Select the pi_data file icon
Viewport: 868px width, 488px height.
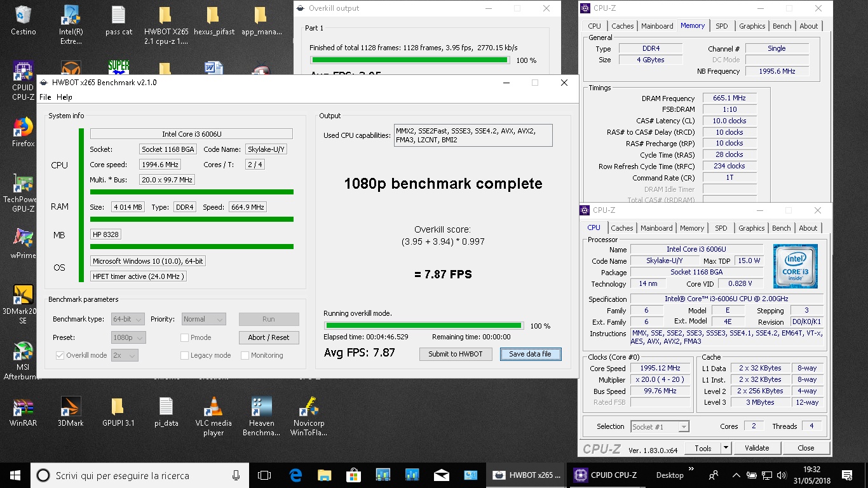pos(165,411)
